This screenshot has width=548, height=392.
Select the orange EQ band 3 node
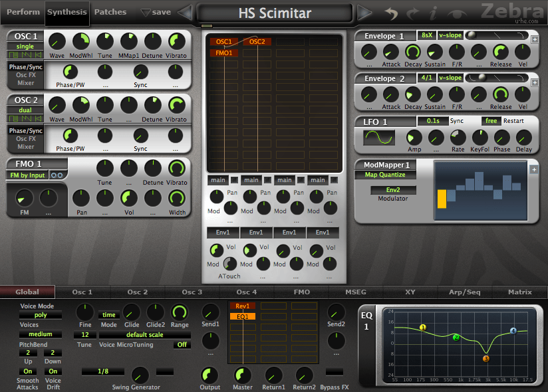[485, 359]
